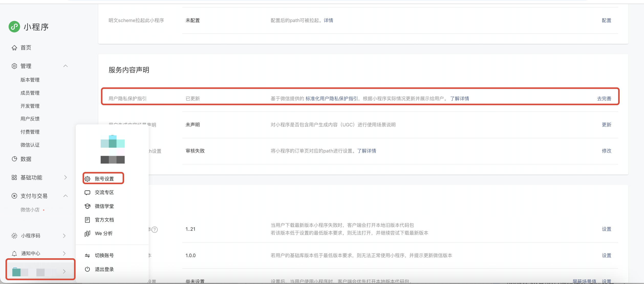Click the power icon for 退出登录
Screen dimensions: 644x284
tap(88, 269)
